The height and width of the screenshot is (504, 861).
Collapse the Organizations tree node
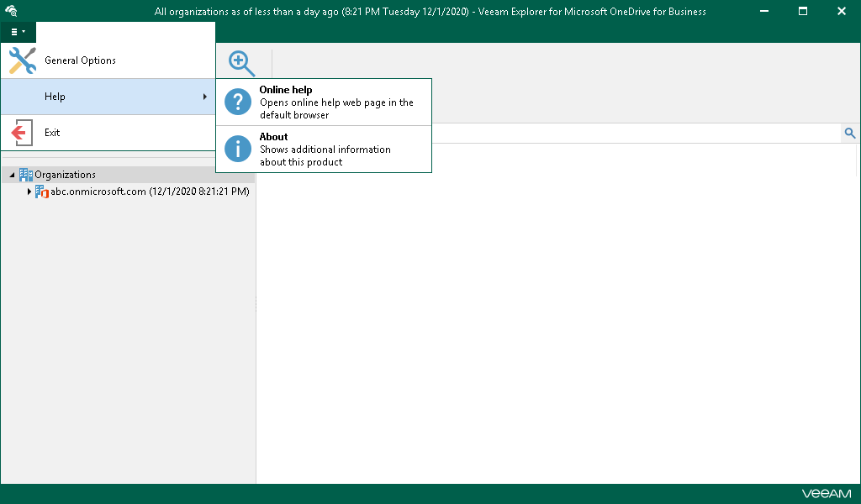pos(12,175)
